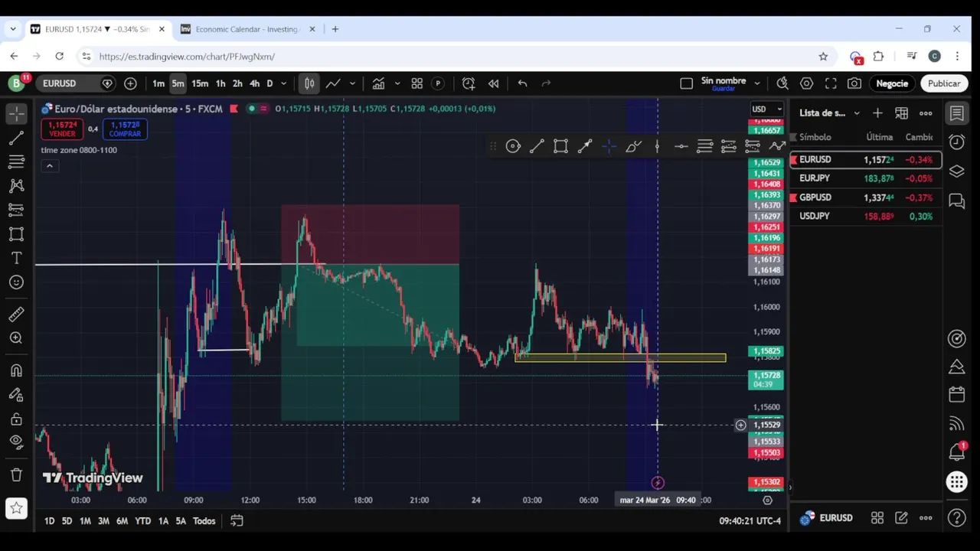The height and width of the screenshot is (551, 980).
Task: Open the Fibonacci retracement tools
Action: tap(16, 161)
